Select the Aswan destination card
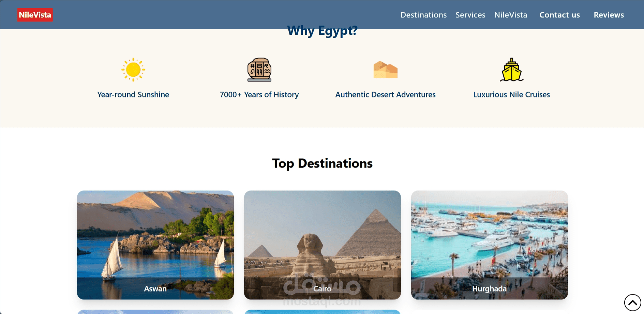The image size is (644, 314). [x=155, y=245]
